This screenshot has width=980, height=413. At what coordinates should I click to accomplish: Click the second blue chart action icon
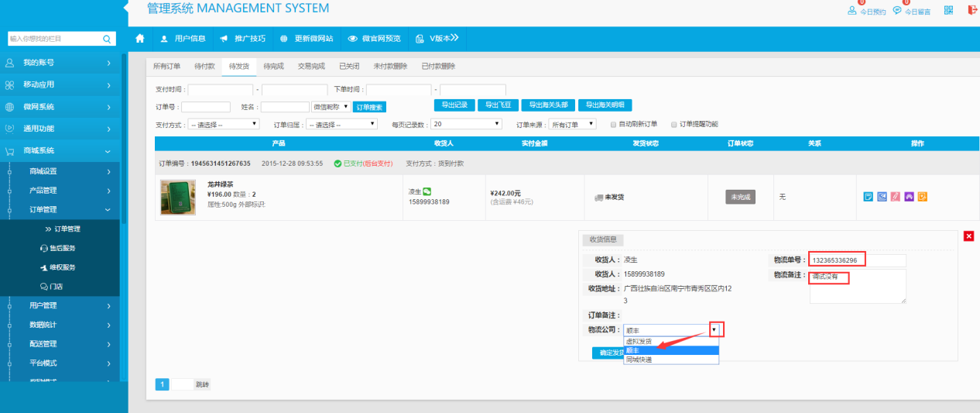coord(882,197)
